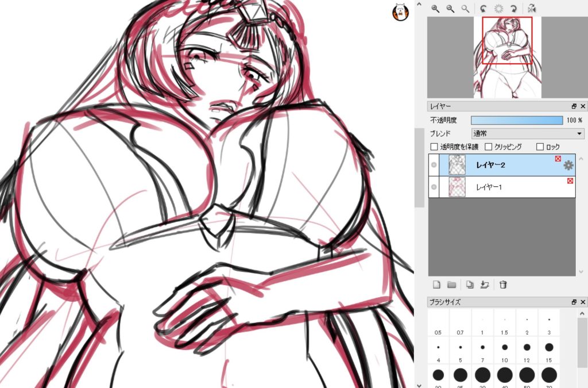
Task: Click the zoom in magnifier in navigator
Action: 435,9
